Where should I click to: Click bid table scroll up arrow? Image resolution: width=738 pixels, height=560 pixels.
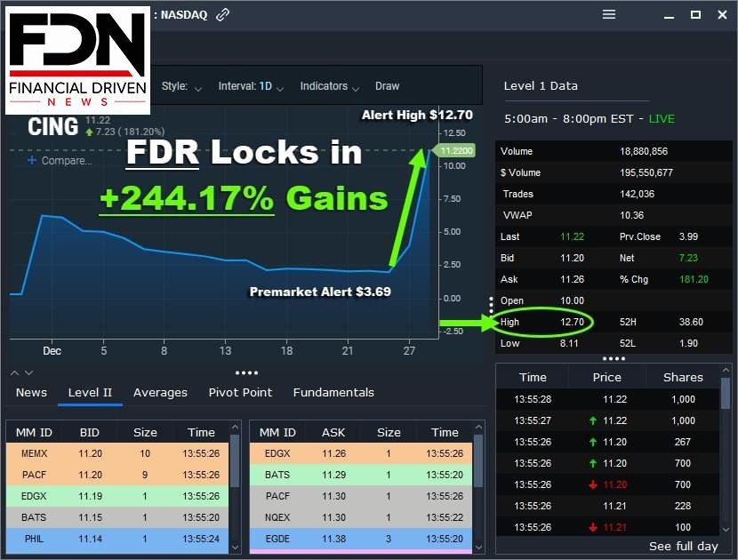pos(235,427)
